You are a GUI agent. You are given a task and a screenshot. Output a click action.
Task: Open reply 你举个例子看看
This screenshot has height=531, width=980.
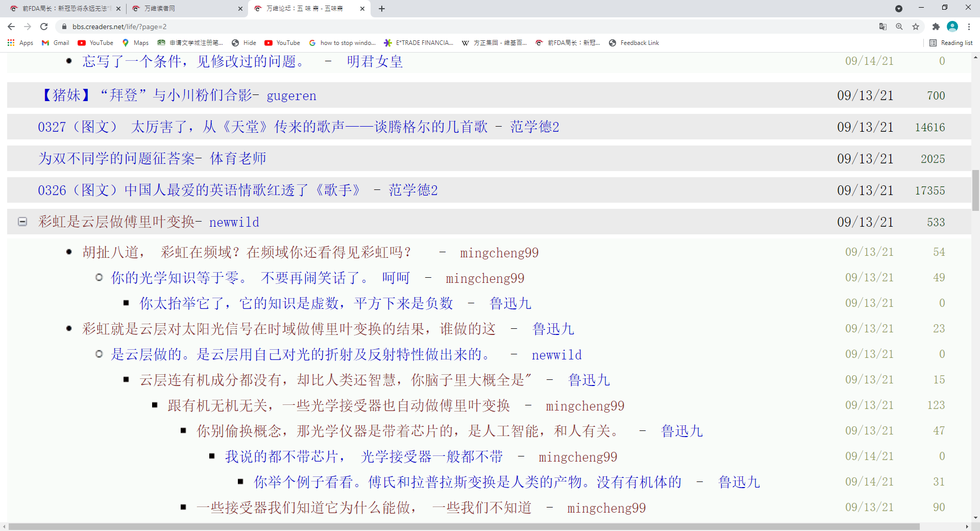[468, 482]
